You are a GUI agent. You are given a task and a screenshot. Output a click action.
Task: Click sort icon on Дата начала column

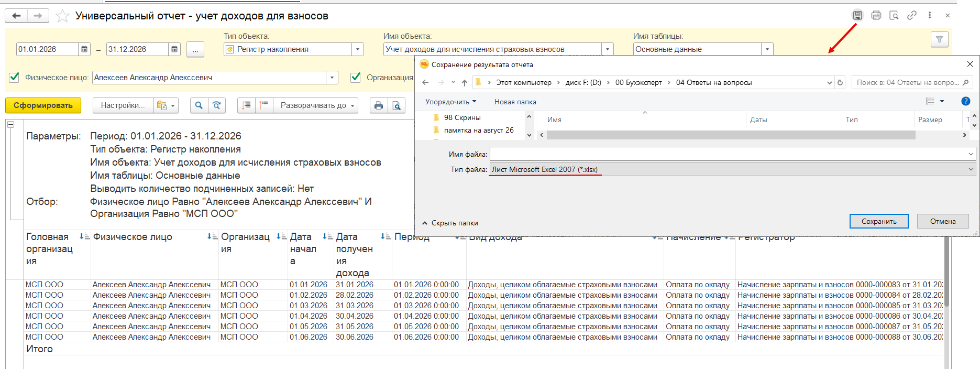(327, 237)
